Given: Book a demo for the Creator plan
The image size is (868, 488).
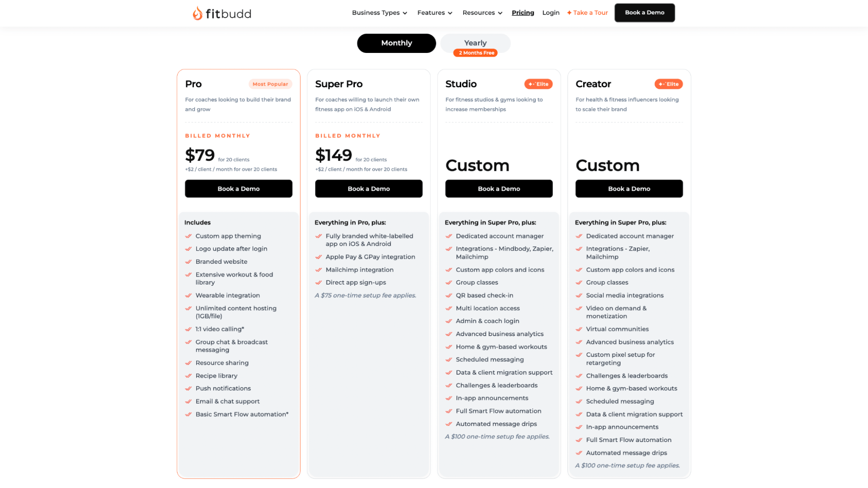Looking at the screenshot, I should point(629,189).
